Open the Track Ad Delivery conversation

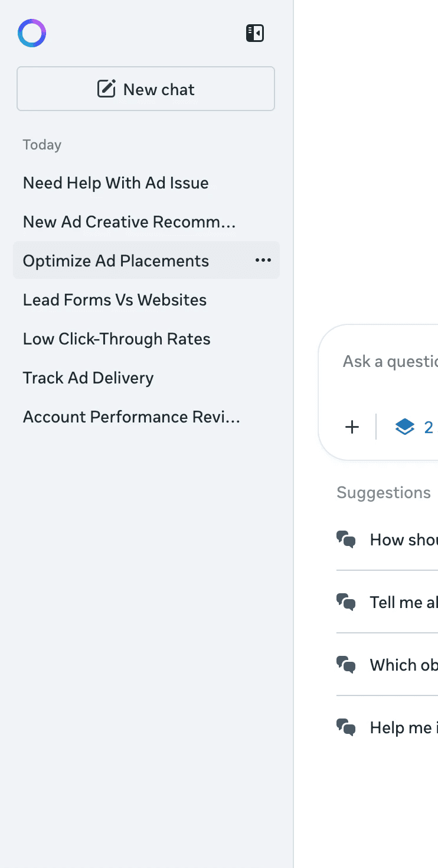[x=88, y=378]
